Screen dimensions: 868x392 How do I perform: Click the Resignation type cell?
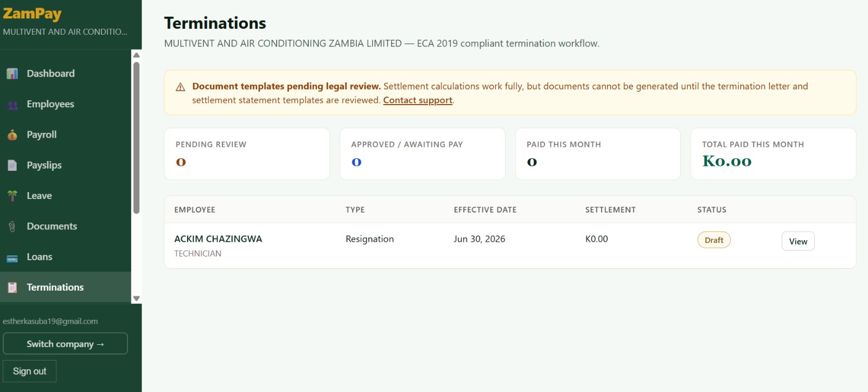[370, 239]
